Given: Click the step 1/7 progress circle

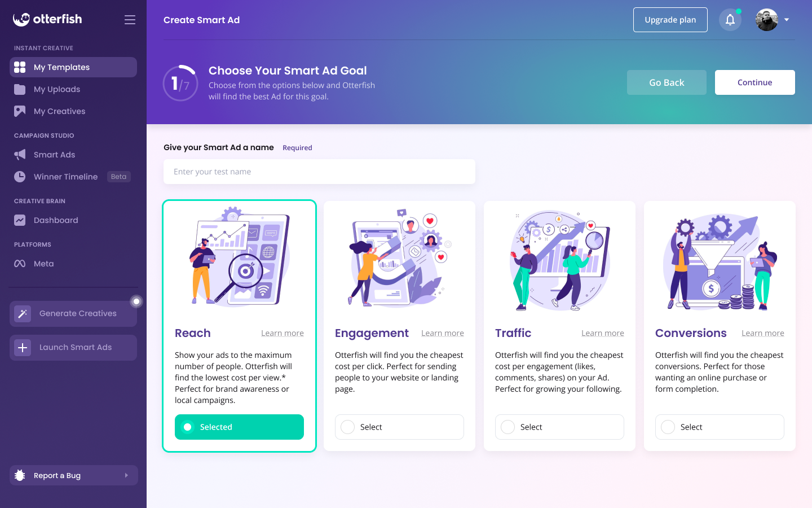Looking at the screenshot, I should 180,84.
